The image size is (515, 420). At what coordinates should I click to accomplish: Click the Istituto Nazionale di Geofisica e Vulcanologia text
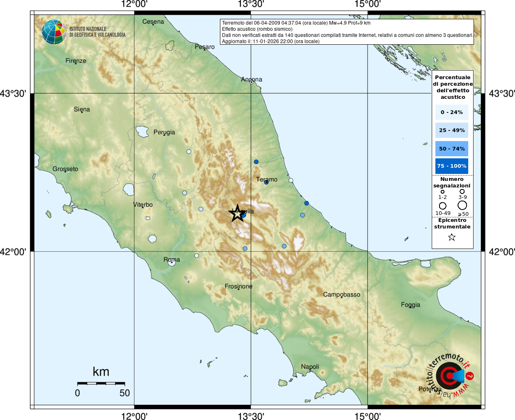point(97,32)
